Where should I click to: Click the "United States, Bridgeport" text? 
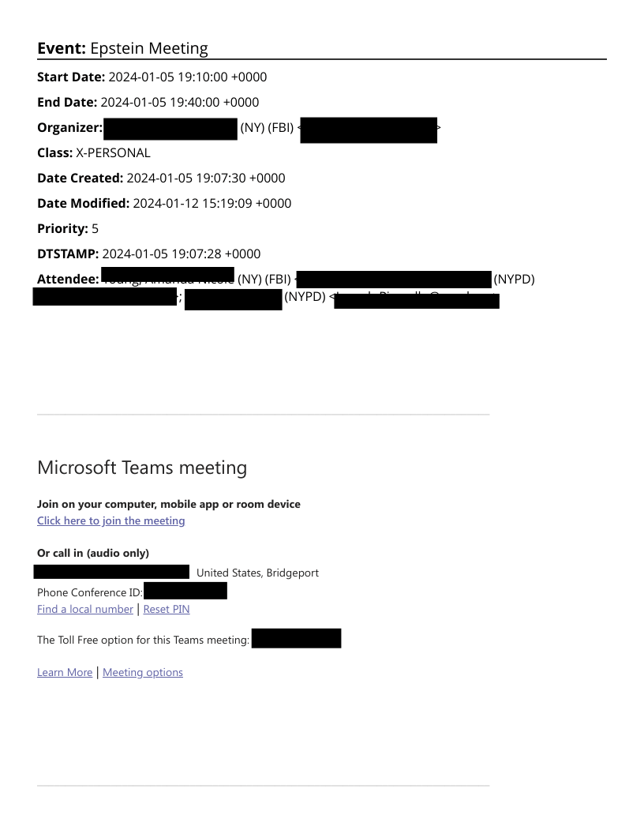point(257,573)
